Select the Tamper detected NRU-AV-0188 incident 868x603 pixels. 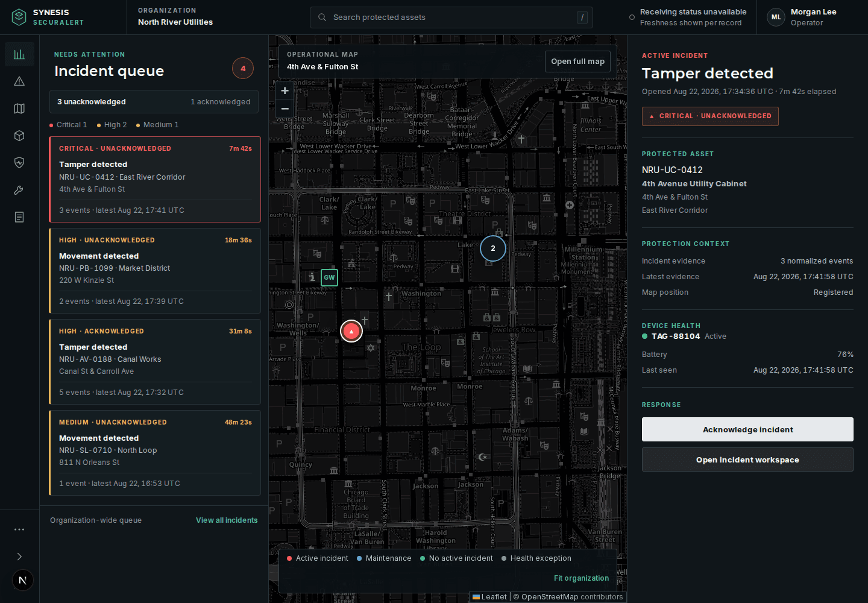[x=155, y=362]
